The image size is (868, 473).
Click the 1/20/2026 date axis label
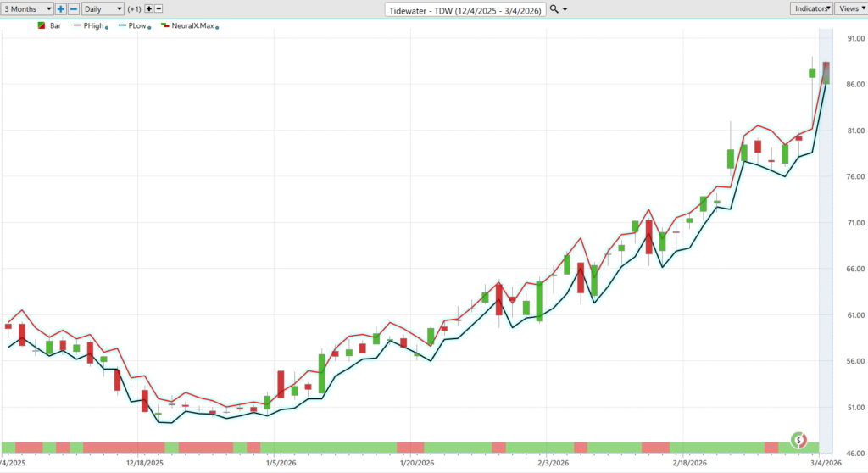coord(417,463)
